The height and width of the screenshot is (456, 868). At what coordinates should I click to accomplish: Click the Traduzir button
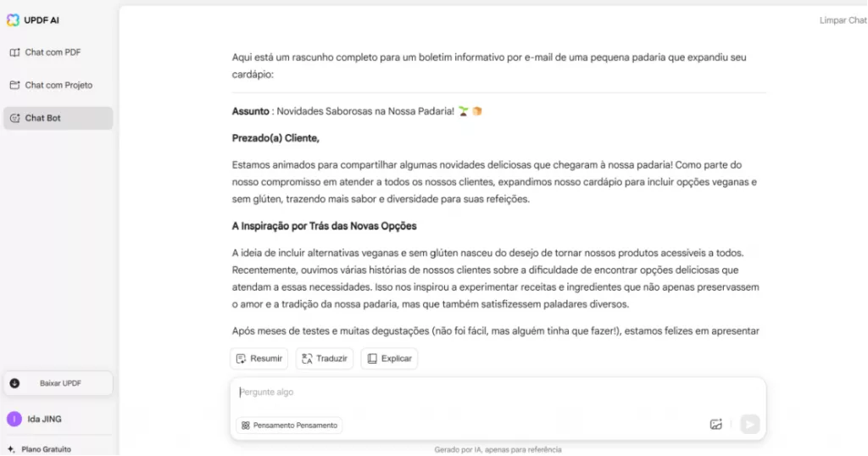[325, 359]
